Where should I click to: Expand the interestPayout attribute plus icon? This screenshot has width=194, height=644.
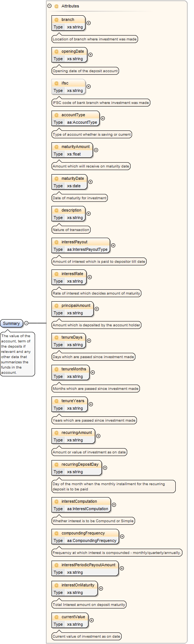coord(113,245)
